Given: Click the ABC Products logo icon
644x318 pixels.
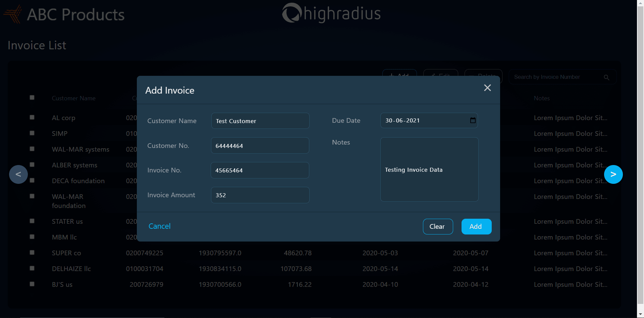Looking at the screenshot, I should tap(12, 13).
